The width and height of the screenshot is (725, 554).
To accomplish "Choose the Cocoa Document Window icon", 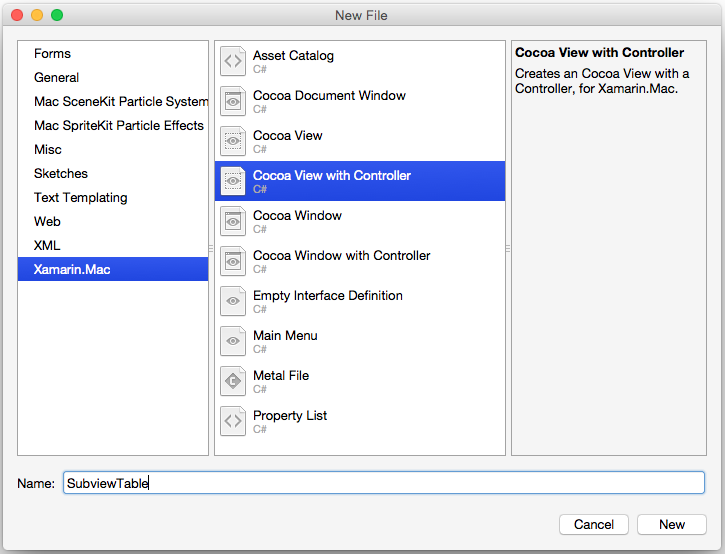I will tap(233, 101).
